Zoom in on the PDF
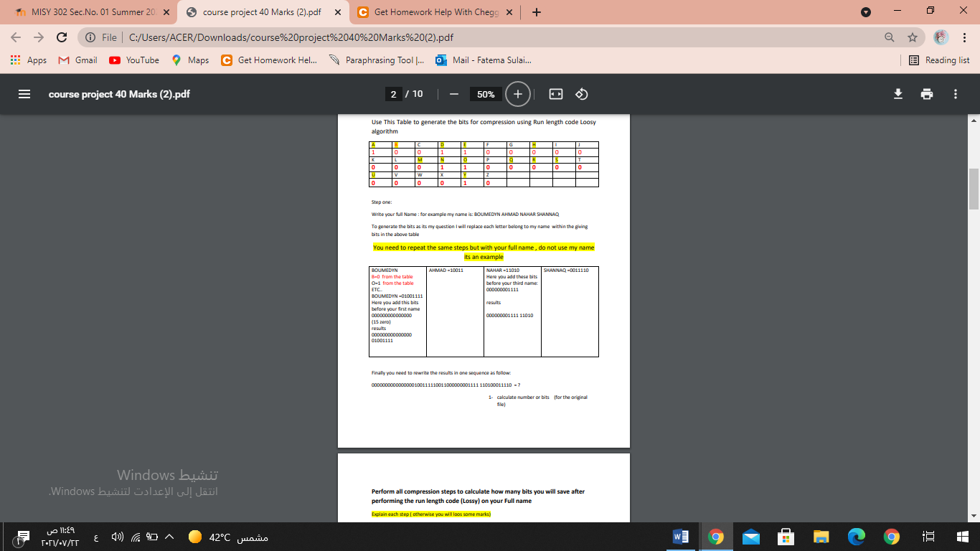 point(517,93)
